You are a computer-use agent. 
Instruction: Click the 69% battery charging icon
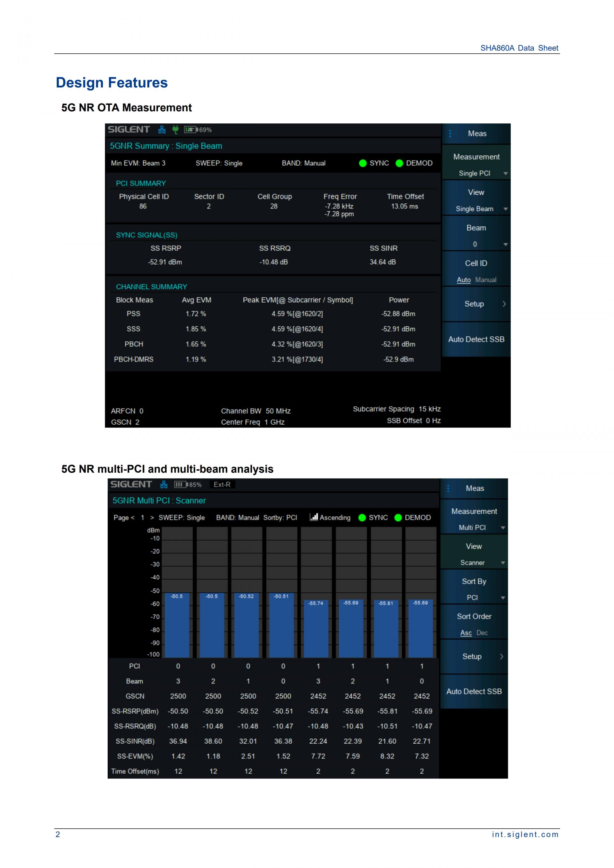pos(191,130)
